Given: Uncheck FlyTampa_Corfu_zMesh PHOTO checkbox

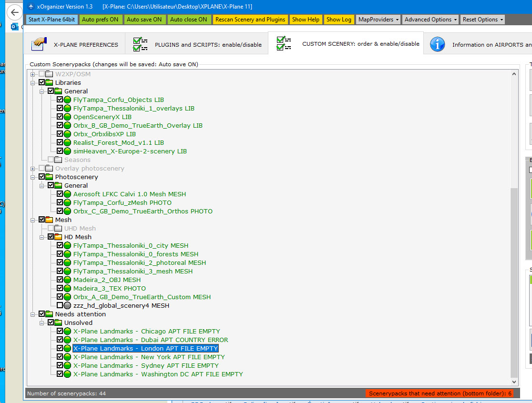Looking at the screenshot, I should 60,202.
